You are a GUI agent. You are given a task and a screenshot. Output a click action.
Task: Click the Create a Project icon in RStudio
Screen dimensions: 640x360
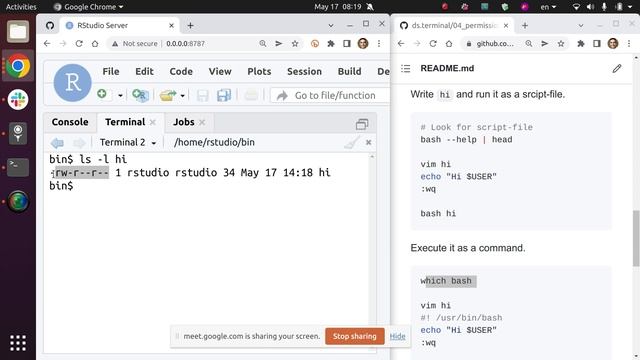(x=140, y=95)
